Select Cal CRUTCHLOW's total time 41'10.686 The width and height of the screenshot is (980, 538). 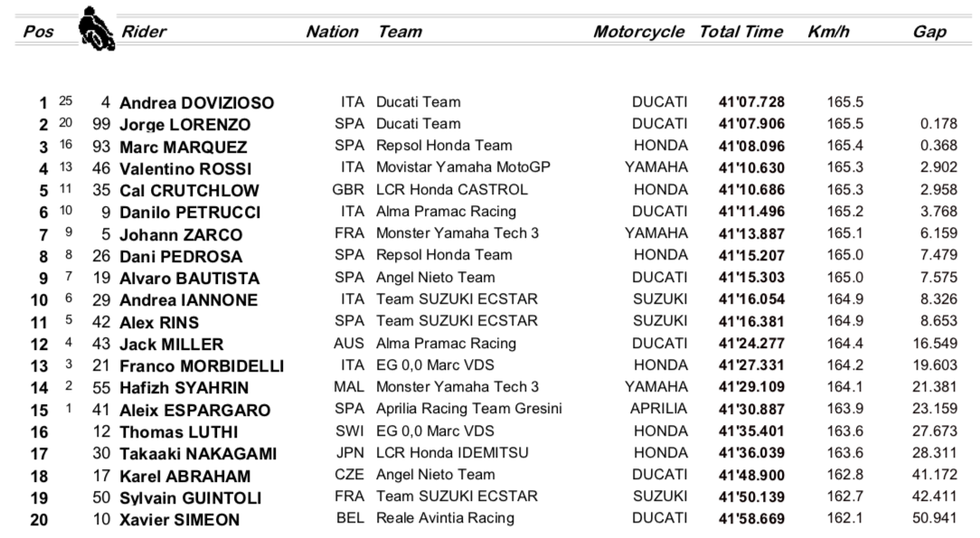pyautogui.click(x=751, y=191)
